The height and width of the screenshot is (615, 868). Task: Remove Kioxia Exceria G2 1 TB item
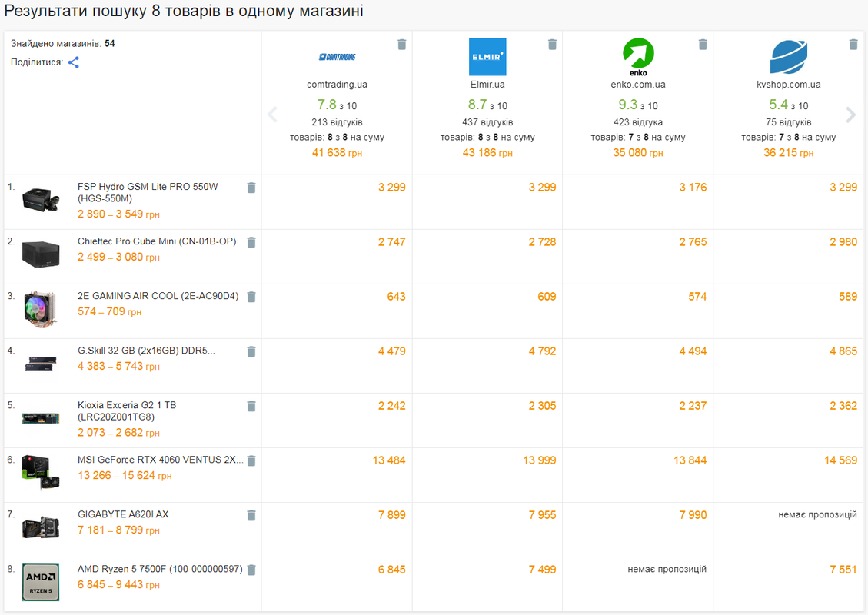pyautogui.click(x=251, y=407)
